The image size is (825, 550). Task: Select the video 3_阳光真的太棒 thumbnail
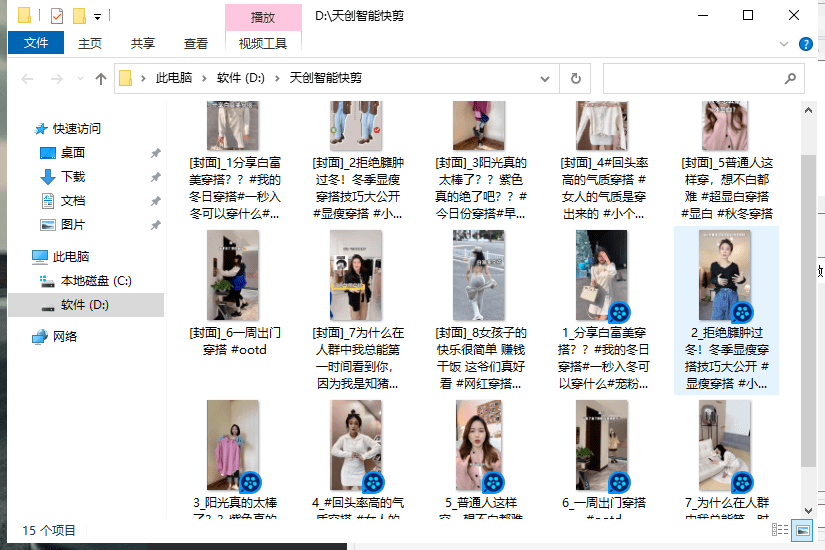tap(233, 445)
